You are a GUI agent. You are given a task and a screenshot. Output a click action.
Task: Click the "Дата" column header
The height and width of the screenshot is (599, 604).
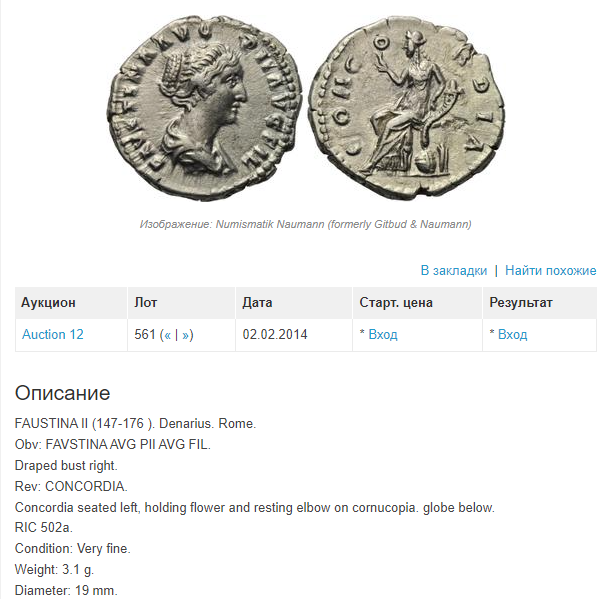pos(257,302)
